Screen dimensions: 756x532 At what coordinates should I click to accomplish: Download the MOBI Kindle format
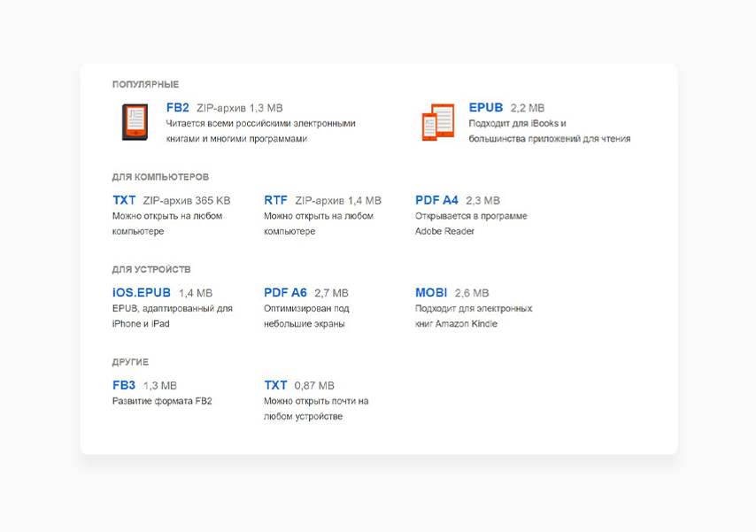coord(431,292)
